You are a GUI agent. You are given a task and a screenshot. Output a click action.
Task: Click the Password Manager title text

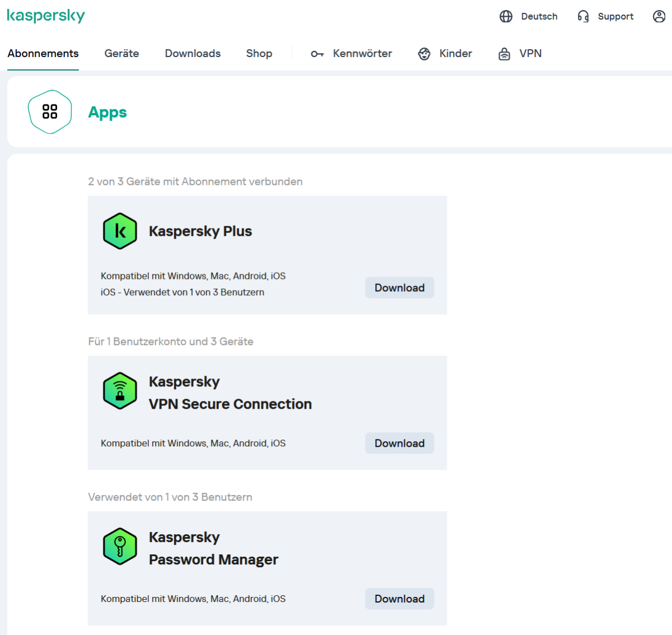click(213, 548)
